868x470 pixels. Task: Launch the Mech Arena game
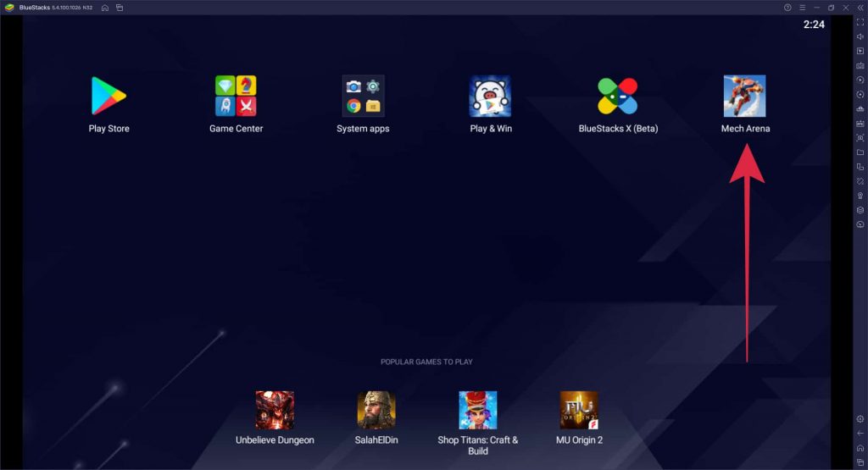(744, 97)
